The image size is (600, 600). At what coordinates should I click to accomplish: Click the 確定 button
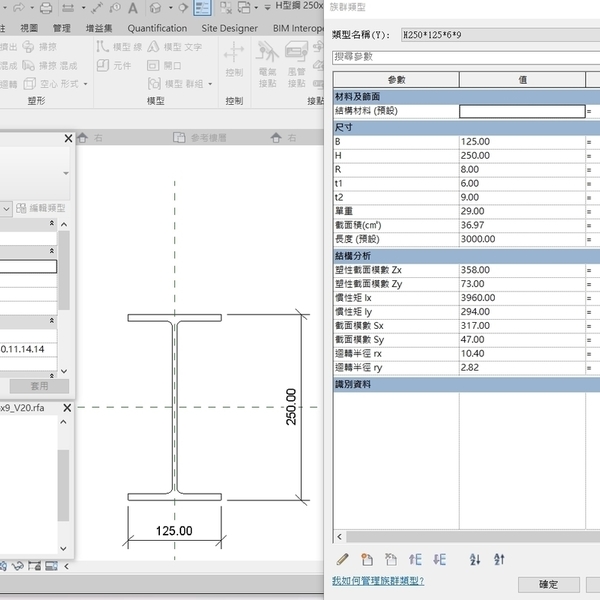pos(548,584)
